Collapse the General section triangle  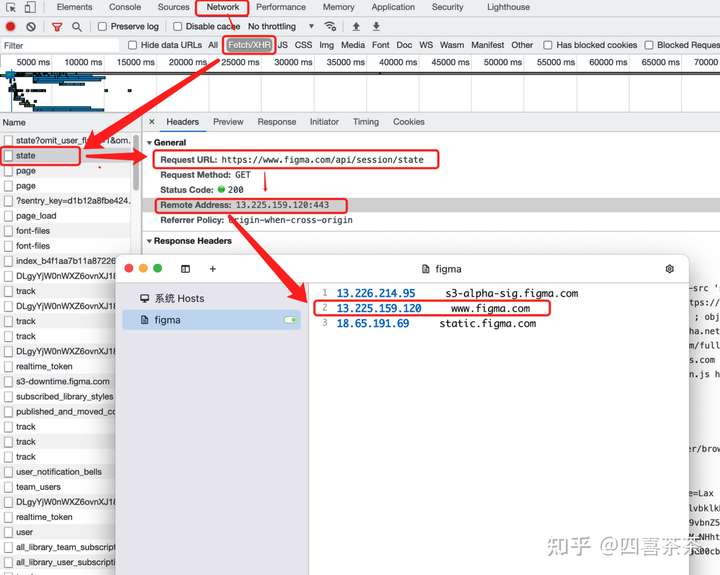[149, 143]
